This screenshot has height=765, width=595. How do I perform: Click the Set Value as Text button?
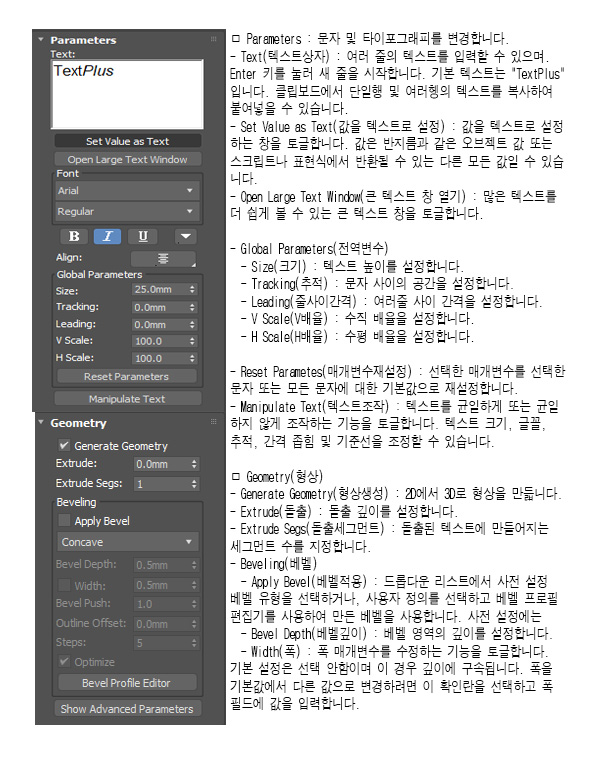(127, 141)
